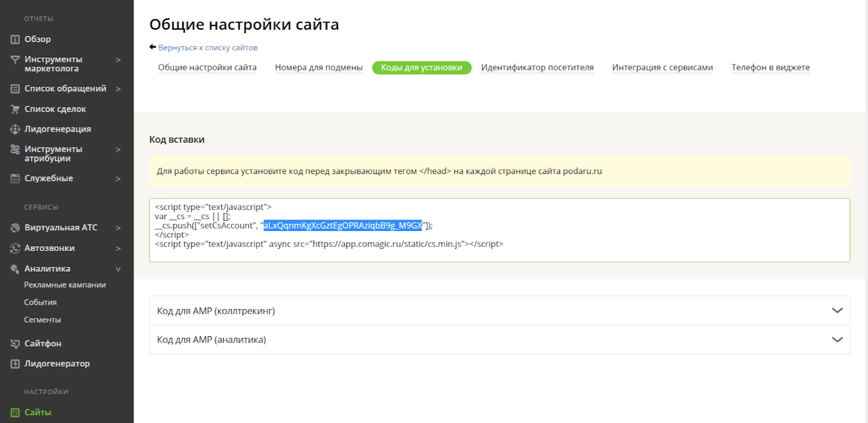Open Рекламные кампании in Аналитика
The height and width of the screenshot is (423, 868).
[65, 285]
